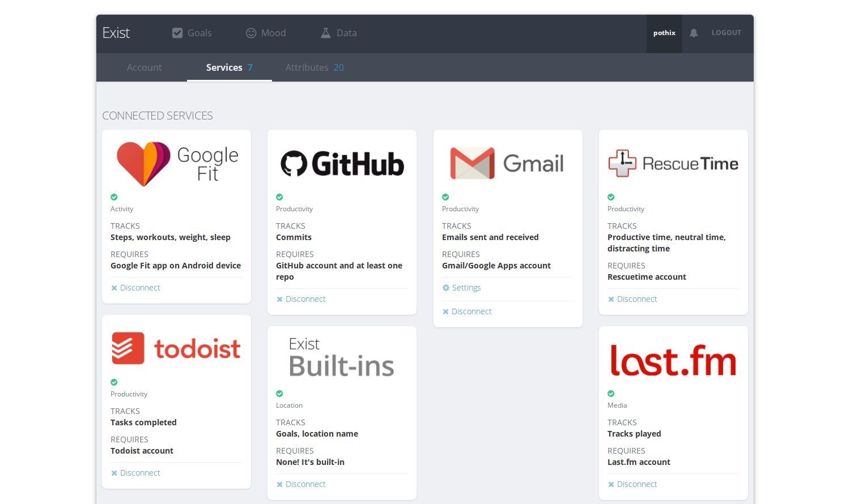Click "Tasks completed" text

(143, 422)
